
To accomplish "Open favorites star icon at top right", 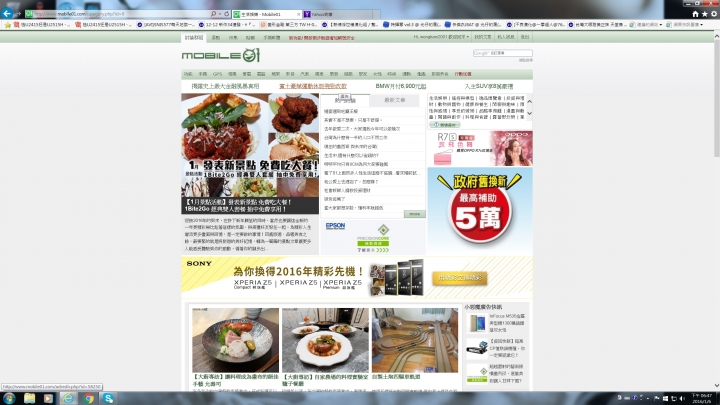I will tap(704, 14).
